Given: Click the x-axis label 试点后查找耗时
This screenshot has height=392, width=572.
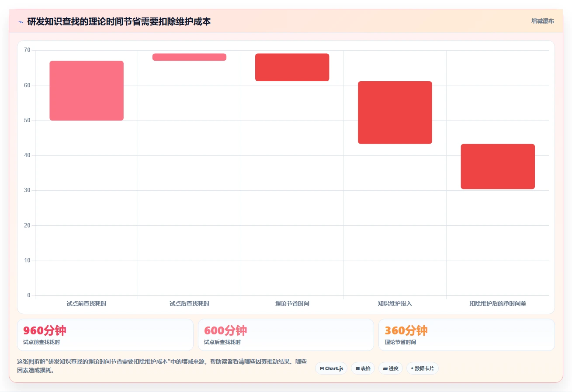Looking at the screenshot, I should [189, 303].
